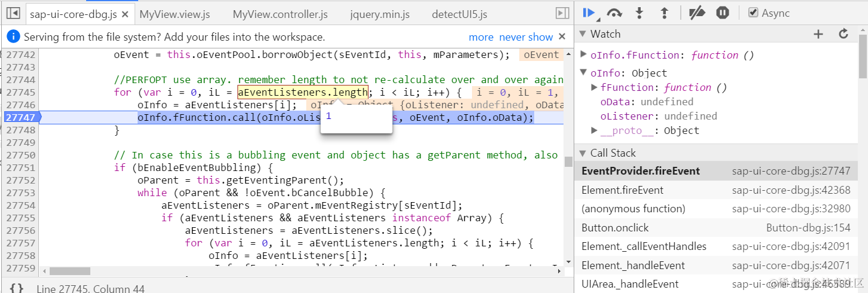Click the 'never show' link

pos(526,37)
